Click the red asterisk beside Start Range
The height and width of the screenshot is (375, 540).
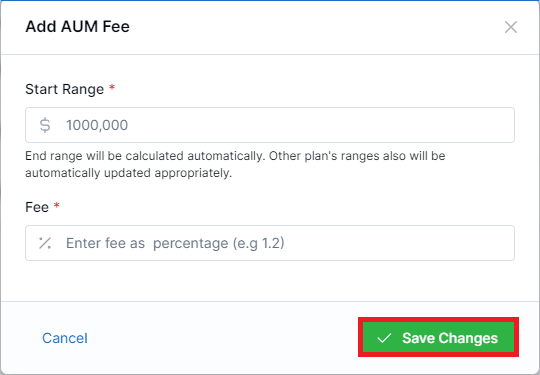(112, 87)
